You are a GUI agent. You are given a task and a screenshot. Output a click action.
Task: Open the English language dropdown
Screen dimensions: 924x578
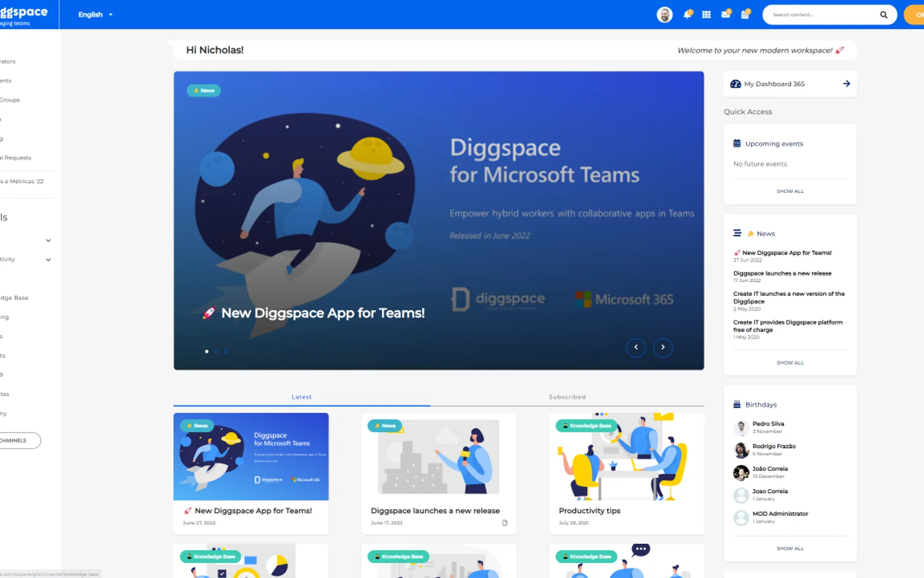pyautogui.click(x=95, y=14)
